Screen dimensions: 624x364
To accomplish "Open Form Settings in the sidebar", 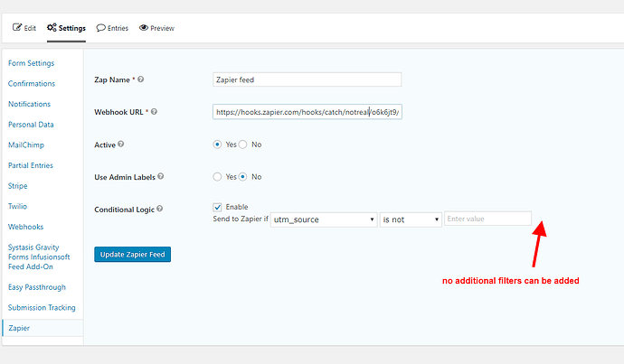I will point(31,63).
